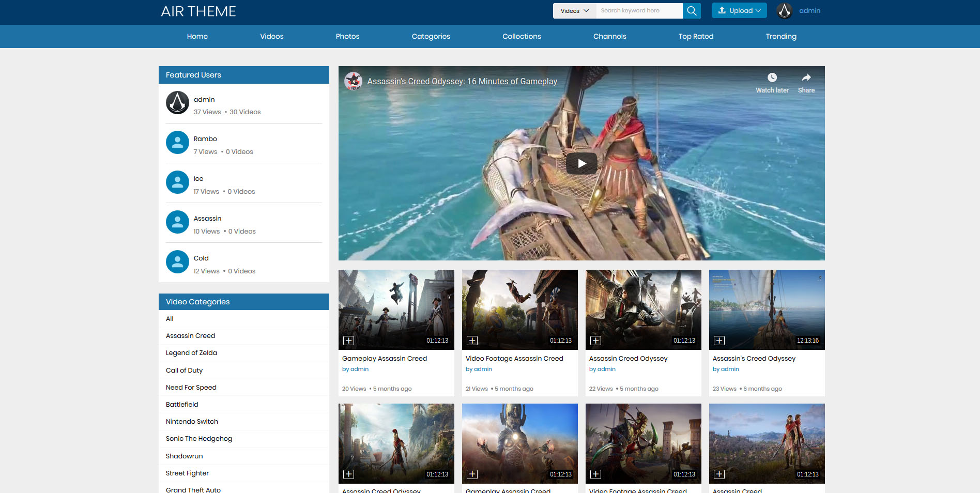This screenshot has height=493, width=980.
Task: Click plus icon on the landscape warrior thumbnail
Action: (719, 474)
